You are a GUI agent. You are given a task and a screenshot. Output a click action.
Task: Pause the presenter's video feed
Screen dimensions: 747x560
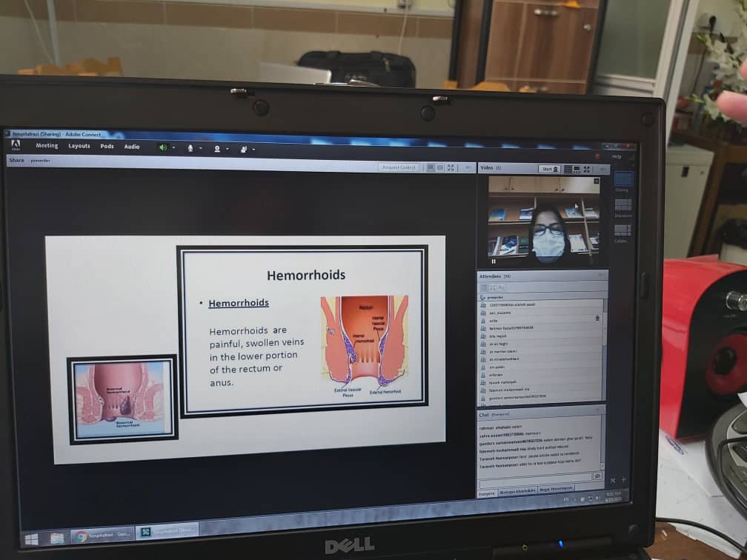tap(494, 261)
